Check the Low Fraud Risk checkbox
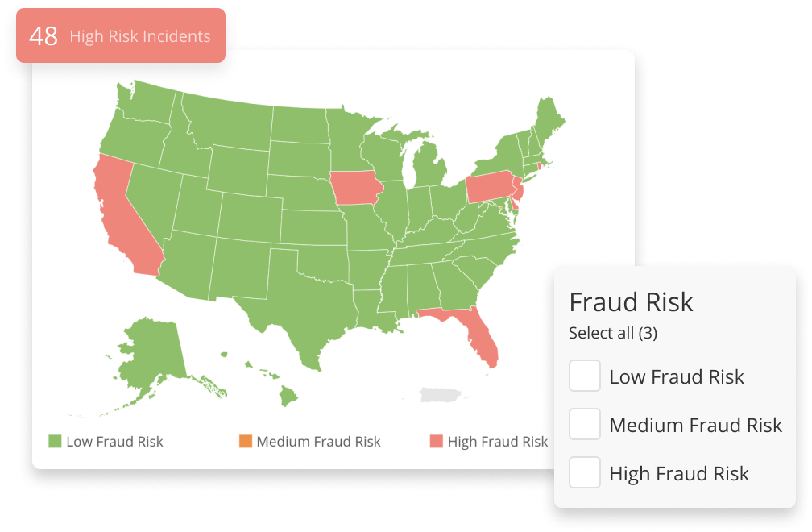The height and width of the screenshot is (532, 812). pyautogui.click(x=585, y=376)
